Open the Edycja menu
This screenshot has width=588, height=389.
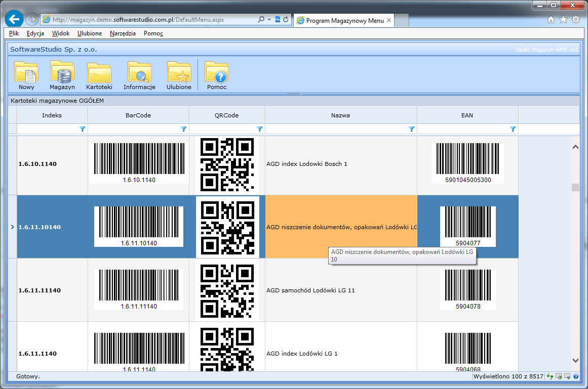point(35,33)
